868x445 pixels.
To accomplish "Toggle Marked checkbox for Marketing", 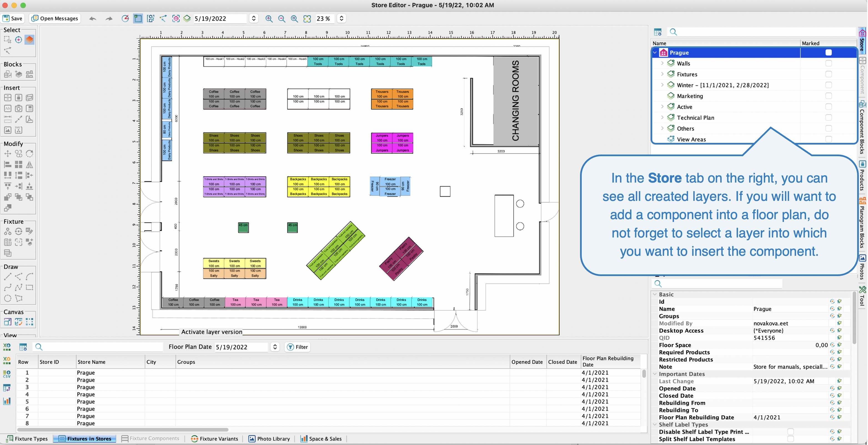I will [828, 96].
